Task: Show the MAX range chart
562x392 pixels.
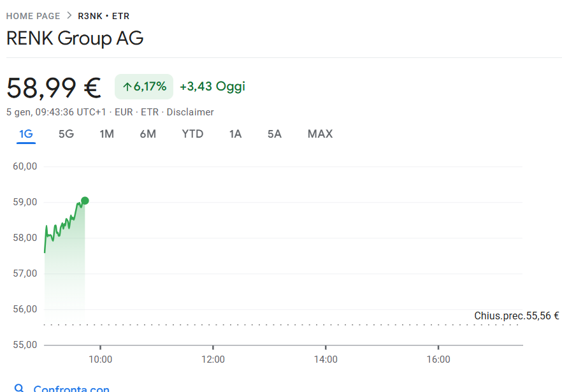Action: click(320, 134)
